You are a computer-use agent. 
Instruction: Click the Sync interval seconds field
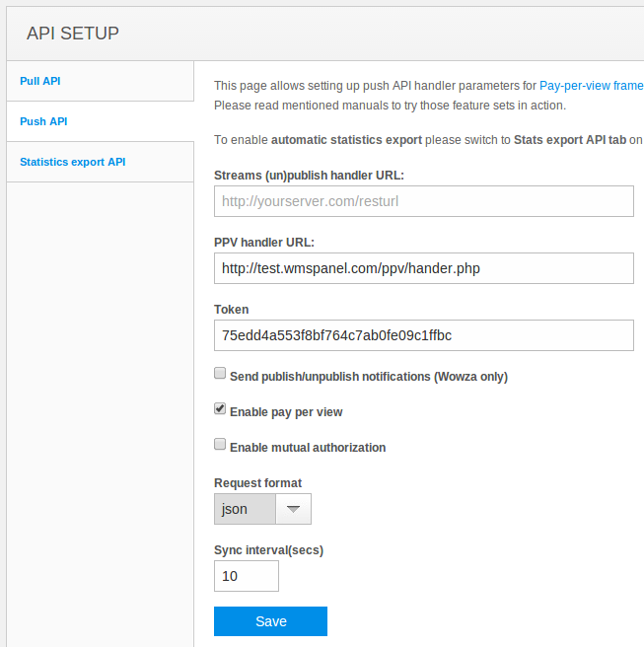tap(247, 576)
